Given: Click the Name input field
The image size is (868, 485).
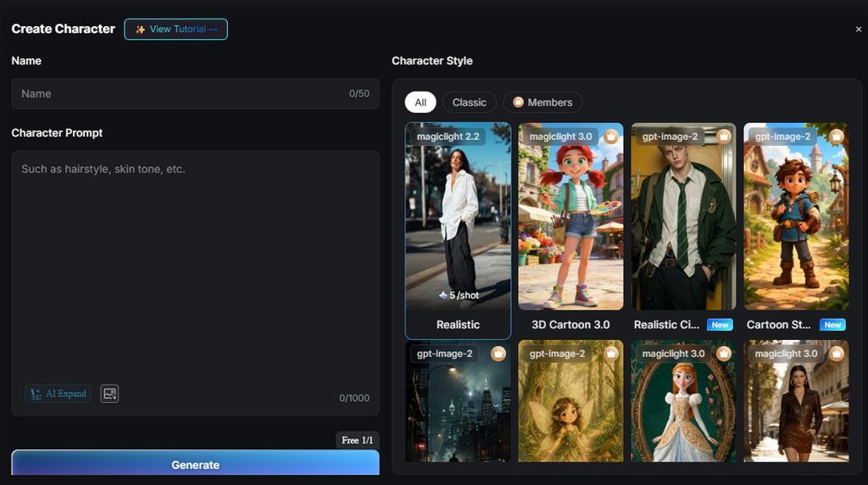Looking at the screenshot, I should (196, 93).
